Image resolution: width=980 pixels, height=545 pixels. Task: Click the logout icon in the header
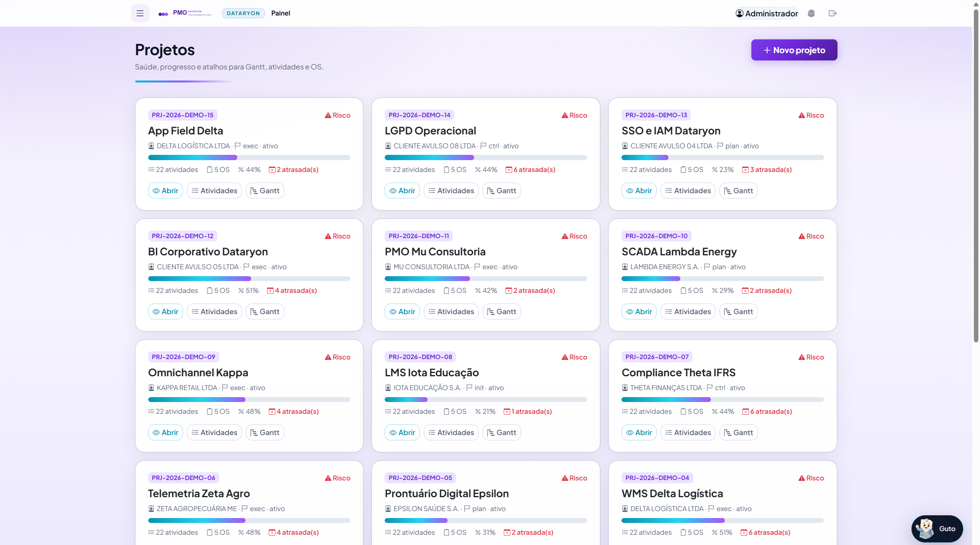[x=833, y=13]
